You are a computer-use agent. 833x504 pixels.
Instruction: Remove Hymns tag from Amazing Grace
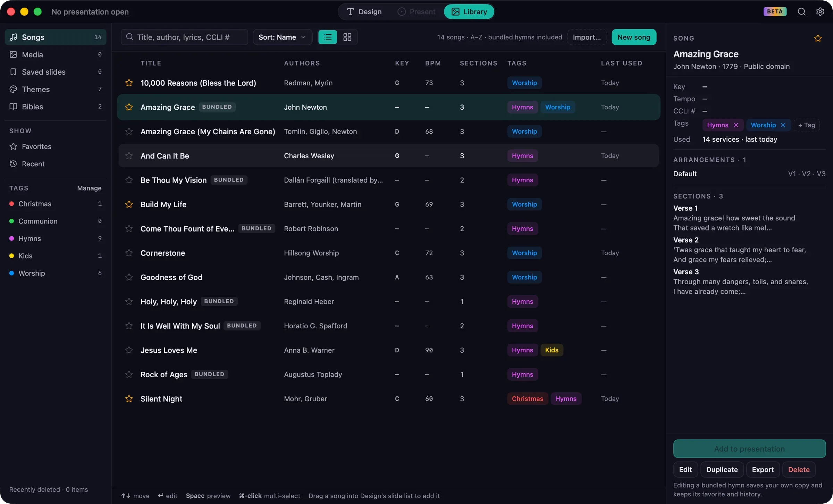735,125
